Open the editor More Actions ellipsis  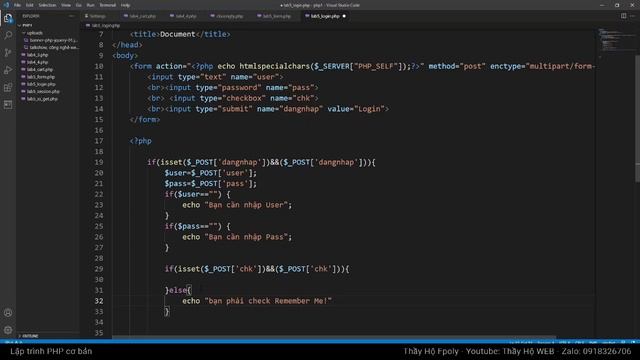pos(633,16)
